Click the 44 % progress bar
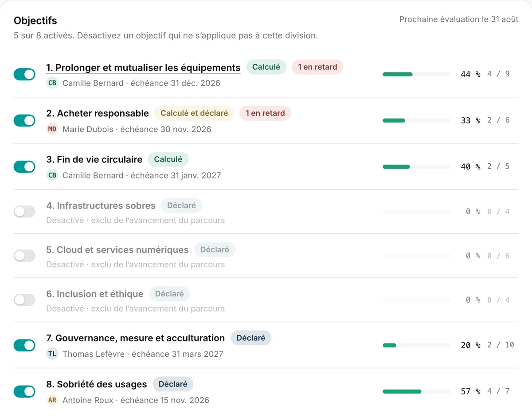Viewport: 532px width, 418px height. (416, 75)
